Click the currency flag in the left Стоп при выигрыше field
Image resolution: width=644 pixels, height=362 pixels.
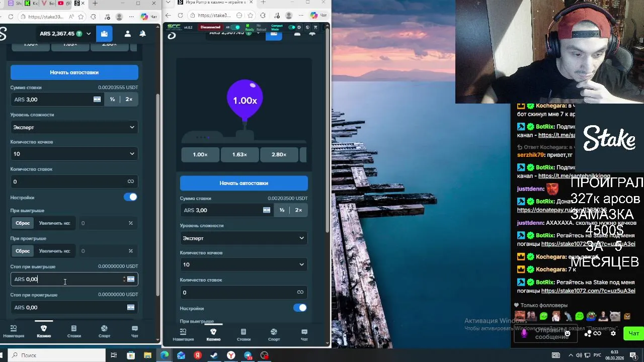131,279
